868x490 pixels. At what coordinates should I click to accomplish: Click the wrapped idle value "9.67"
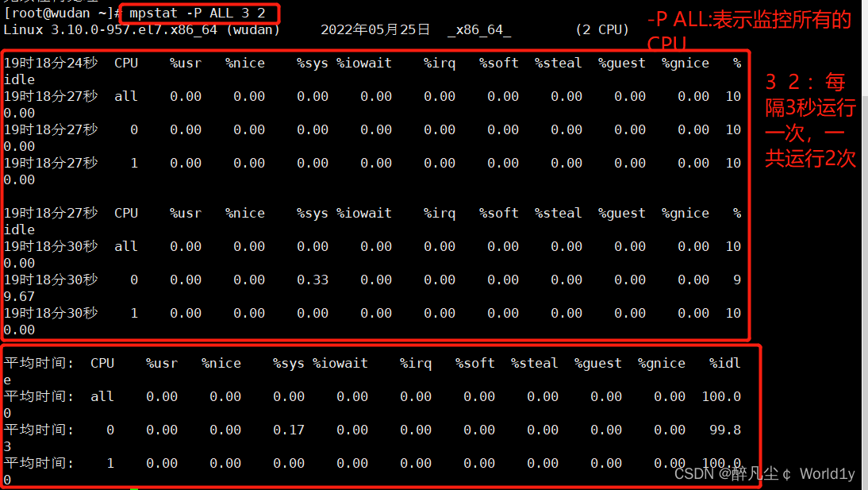pyautogui.click(x=19, y=296)
